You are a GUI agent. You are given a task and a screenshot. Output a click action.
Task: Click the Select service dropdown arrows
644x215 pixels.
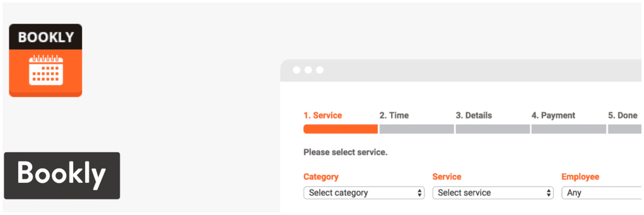(x=548, y=193)
